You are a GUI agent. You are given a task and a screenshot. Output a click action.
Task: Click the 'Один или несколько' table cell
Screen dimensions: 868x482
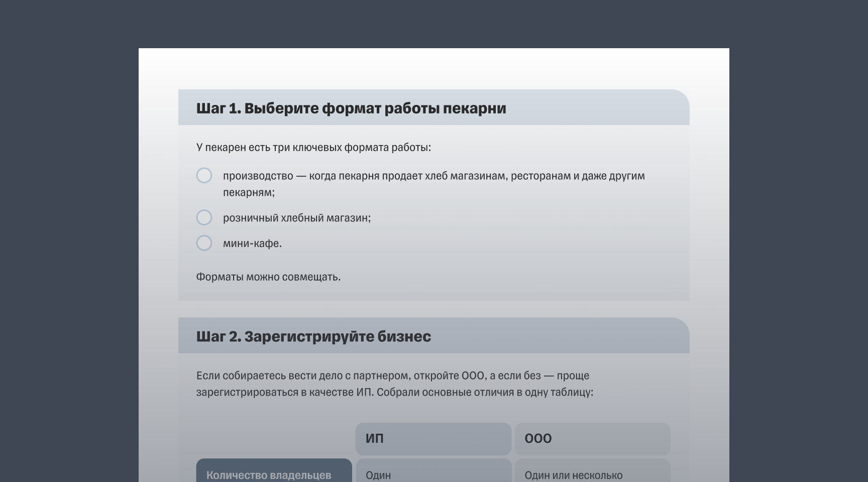pos(573,475)
